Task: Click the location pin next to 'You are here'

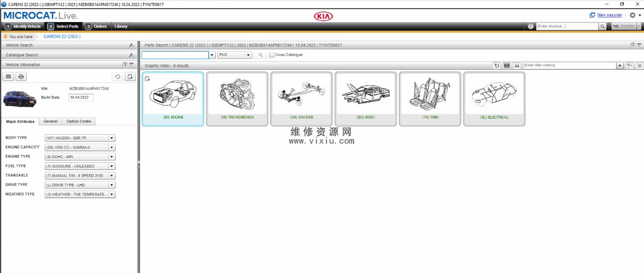Action: [x=5, y=36]
